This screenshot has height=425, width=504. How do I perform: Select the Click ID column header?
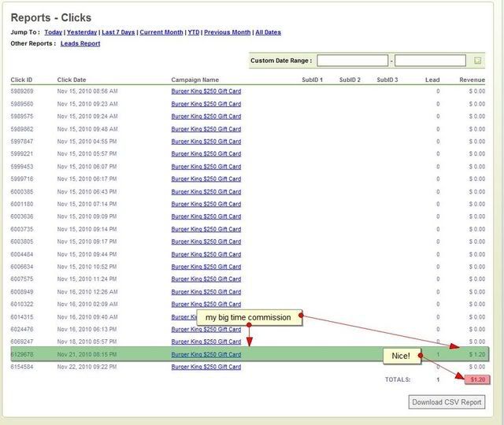tap(21, 79)
